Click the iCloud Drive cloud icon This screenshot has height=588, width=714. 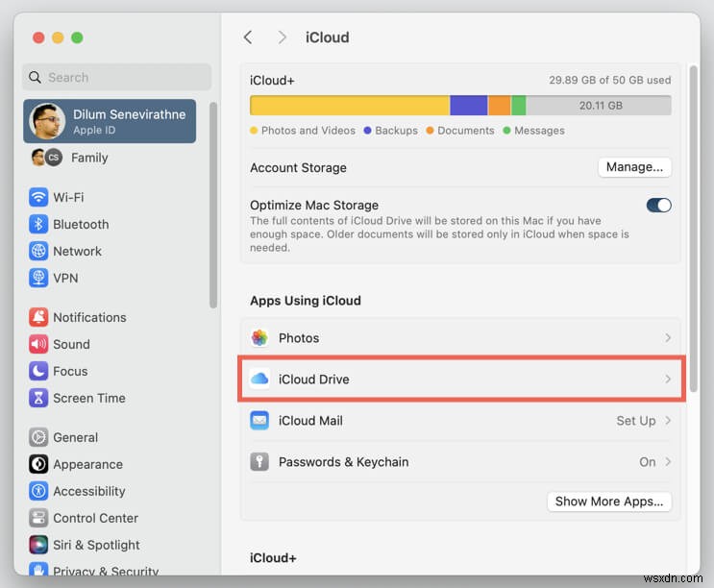pyautogui.click(x=259, y=379)
